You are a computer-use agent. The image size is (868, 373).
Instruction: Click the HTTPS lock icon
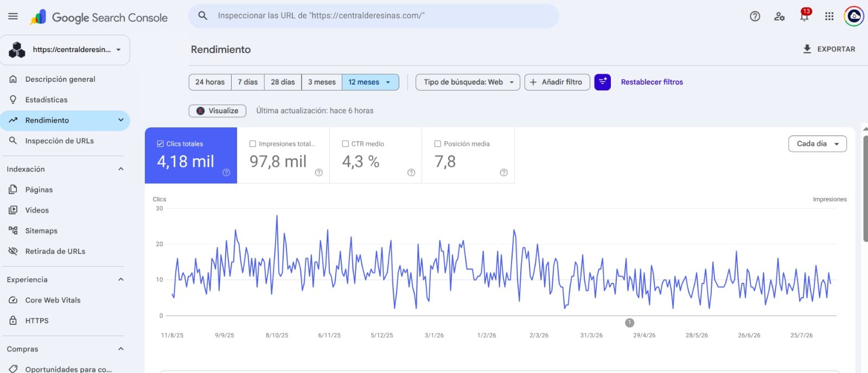pyautogui.click(x=13, y=320)
